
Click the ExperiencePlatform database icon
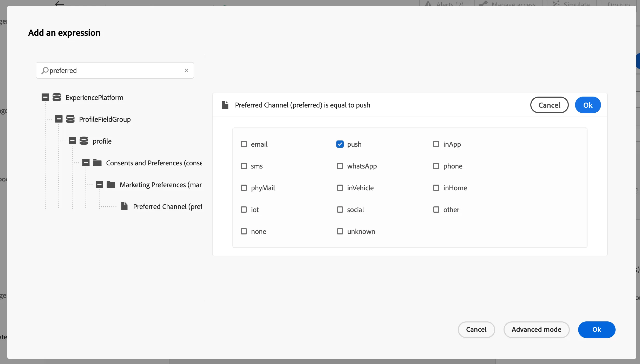click(x=57, y=97)
